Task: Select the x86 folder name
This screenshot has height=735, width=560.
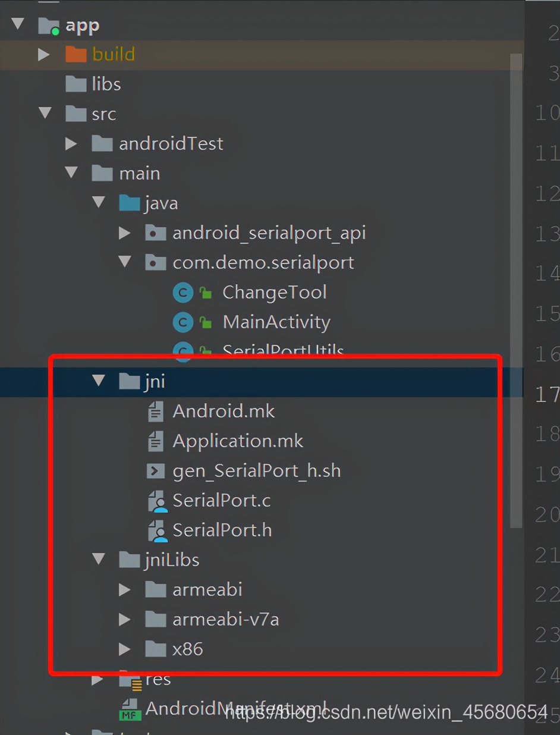Action: click(x=188, y=649)
